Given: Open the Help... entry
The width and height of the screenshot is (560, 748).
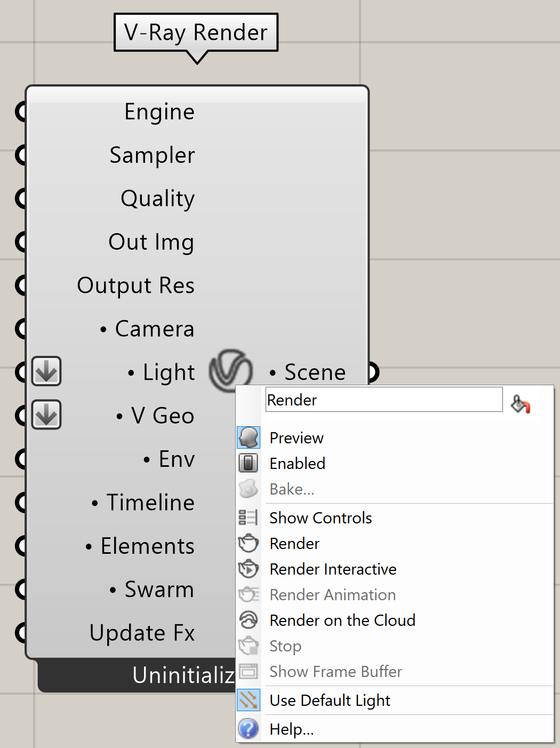Looking at the screenshot, I should pos(394,729).
